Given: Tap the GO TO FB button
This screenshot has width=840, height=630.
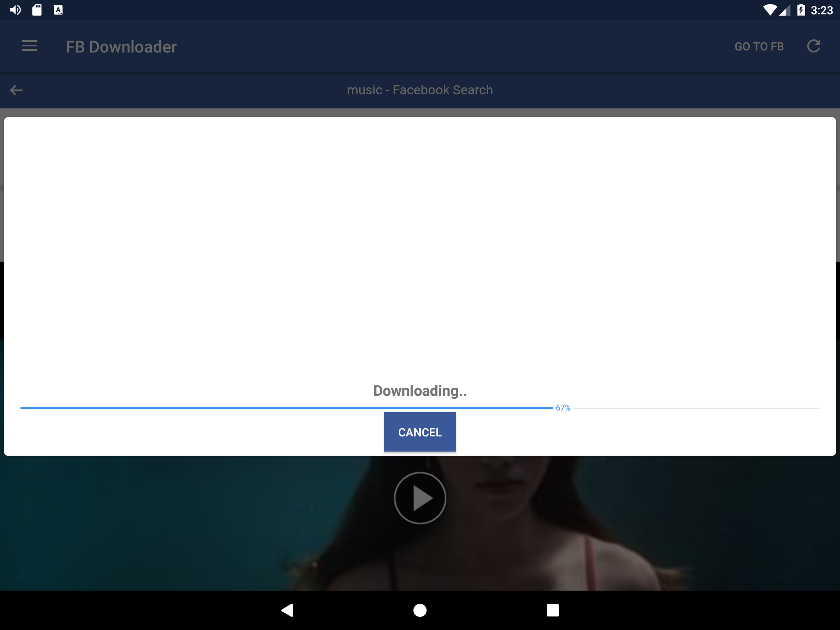Looking at the screenshot, I should 759,46.
